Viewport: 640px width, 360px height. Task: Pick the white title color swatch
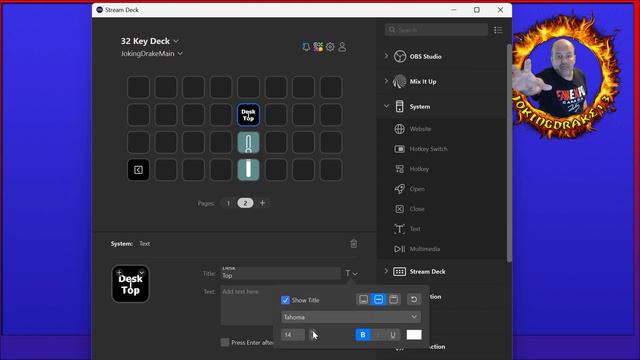[x=414, y=335]
